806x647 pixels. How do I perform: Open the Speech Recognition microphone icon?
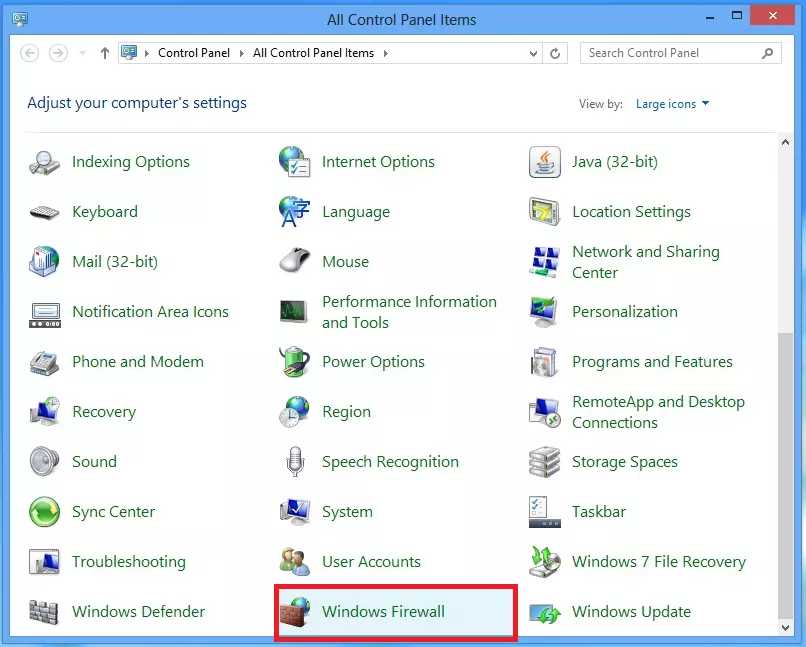295,461
